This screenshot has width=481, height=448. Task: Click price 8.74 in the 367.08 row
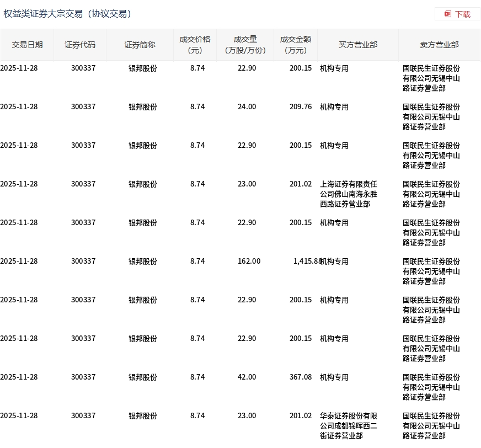click(x=197, y=377)
